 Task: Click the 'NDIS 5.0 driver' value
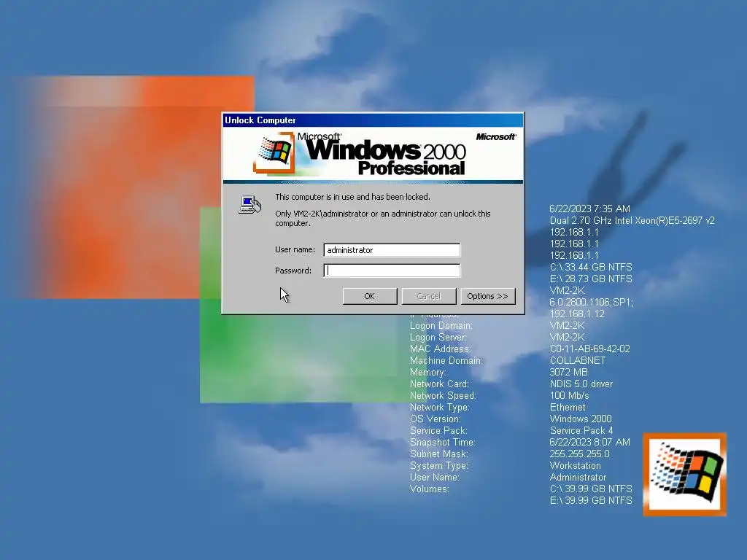coord(581,384)
